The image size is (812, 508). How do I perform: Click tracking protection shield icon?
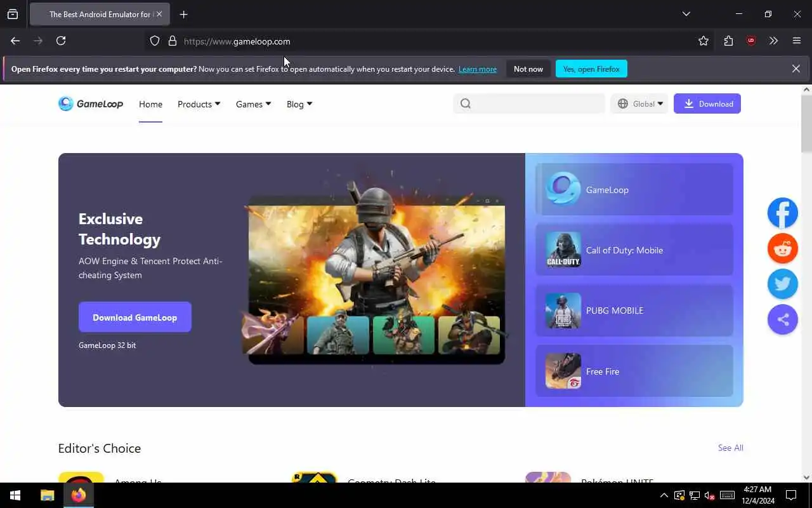(x=155, y=41)
